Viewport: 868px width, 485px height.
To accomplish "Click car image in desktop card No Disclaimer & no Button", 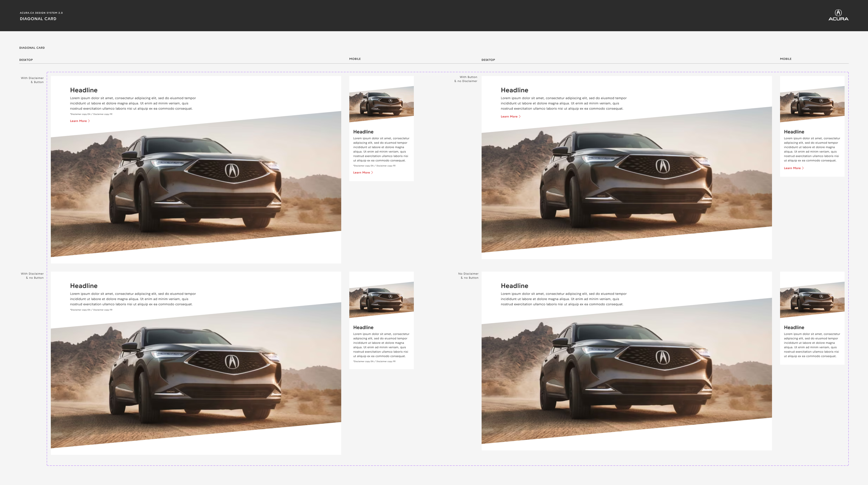I will (x=627, y=371).
